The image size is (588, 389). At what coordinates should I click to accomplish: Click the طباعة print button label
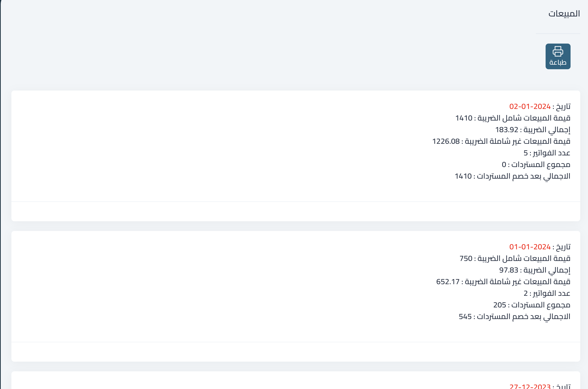point(558,62)
